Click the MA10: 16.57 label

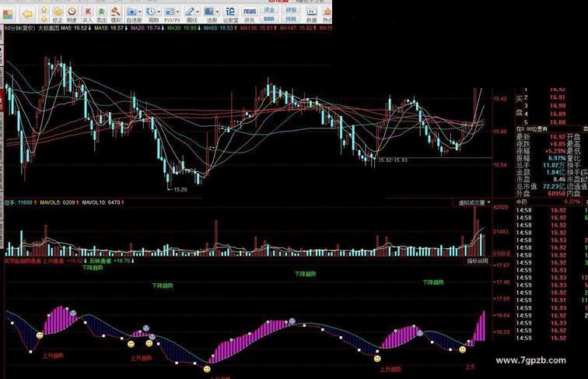(110, 28)
